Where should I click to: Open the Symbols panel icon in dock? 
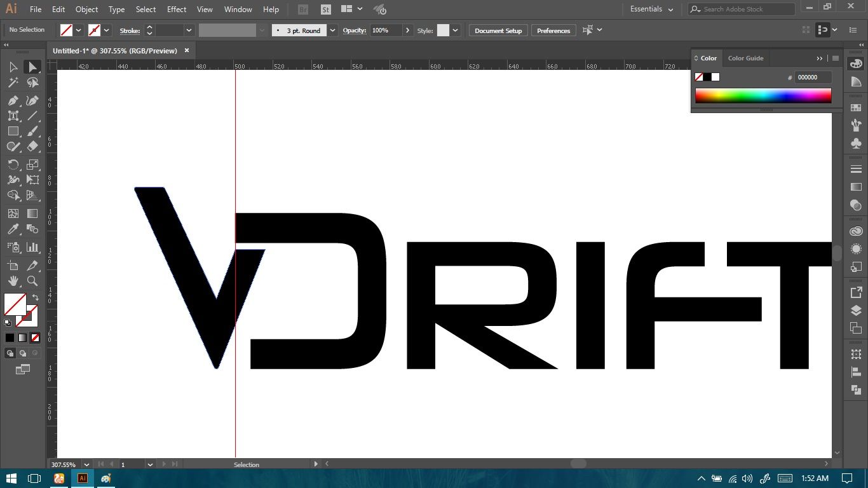(x=856, y=144)
